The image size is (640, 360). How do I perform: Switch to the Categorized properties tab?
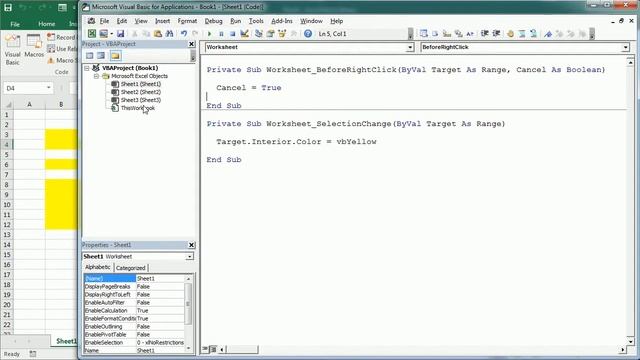[131, 268]
